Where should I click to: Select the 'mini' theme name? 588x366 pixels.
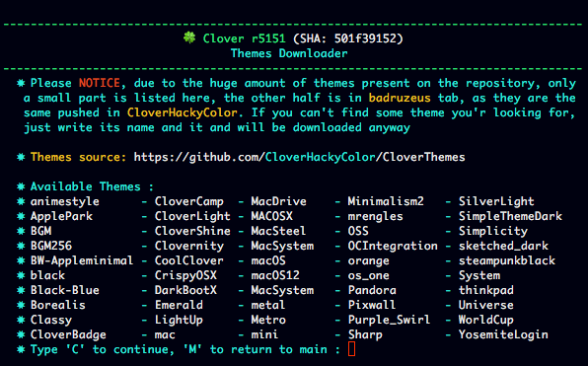point(264,334)
